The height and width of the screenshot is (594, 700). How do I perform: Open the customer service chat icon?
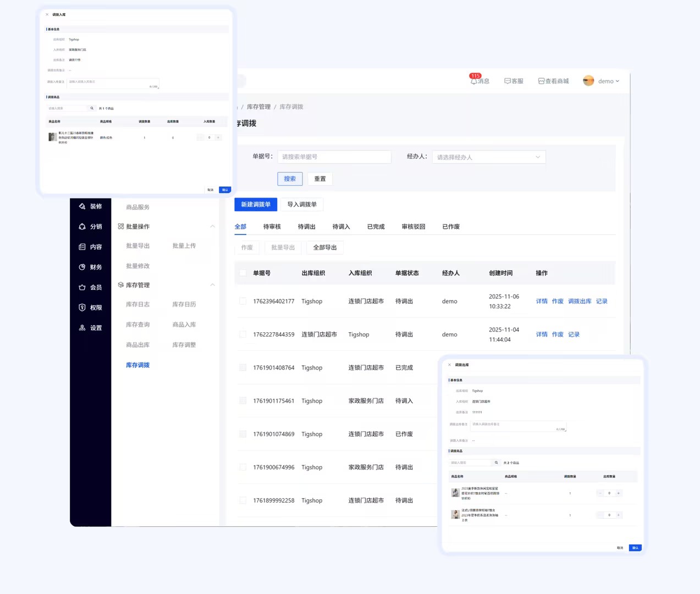(x=507, y=81)
